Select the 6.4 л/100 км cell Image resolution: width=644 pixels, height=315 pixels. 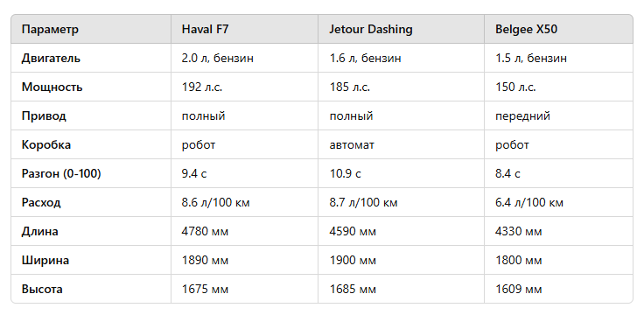(558, 202)
